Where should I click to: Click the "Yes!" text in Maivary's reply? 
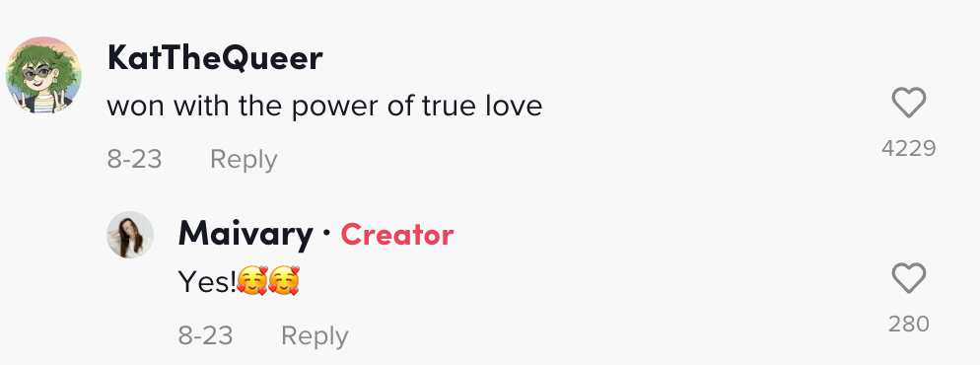tap(207, 282)
